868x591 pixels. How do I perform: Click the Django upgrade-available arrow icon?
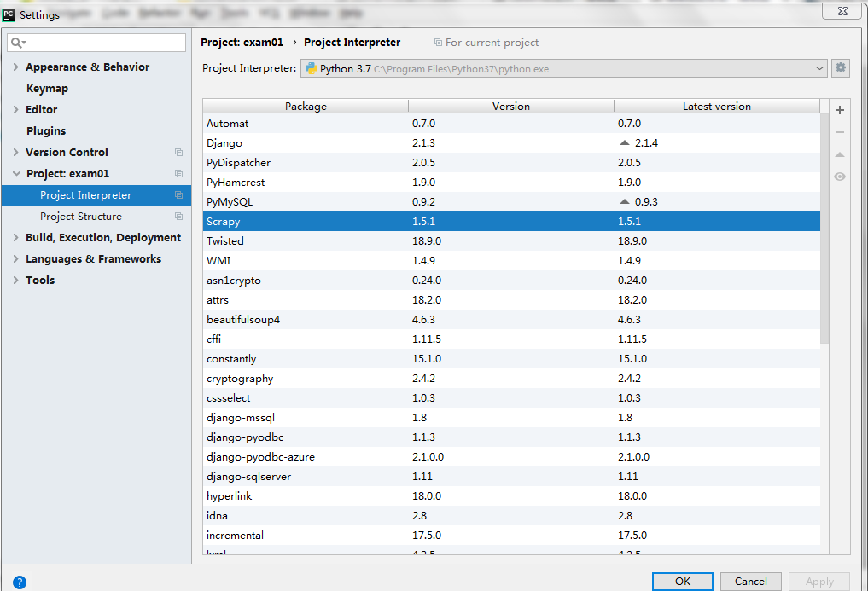[x=625, y=143]
